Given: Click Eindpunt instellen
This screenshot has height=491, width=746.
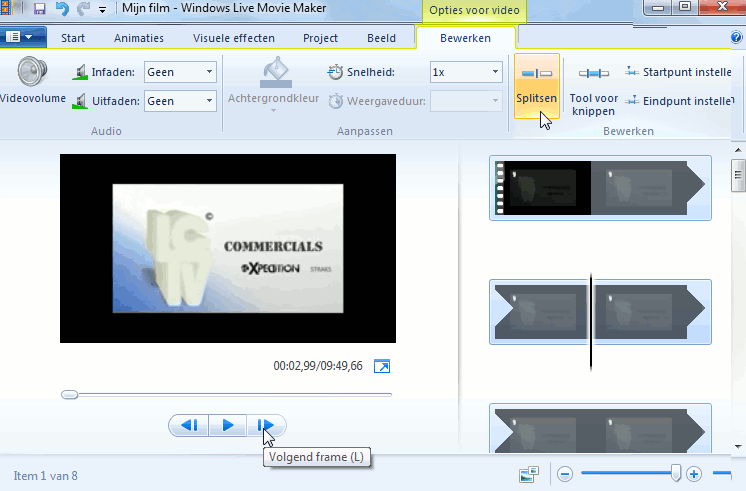Looking at the screenshot, I should point(679,101).
